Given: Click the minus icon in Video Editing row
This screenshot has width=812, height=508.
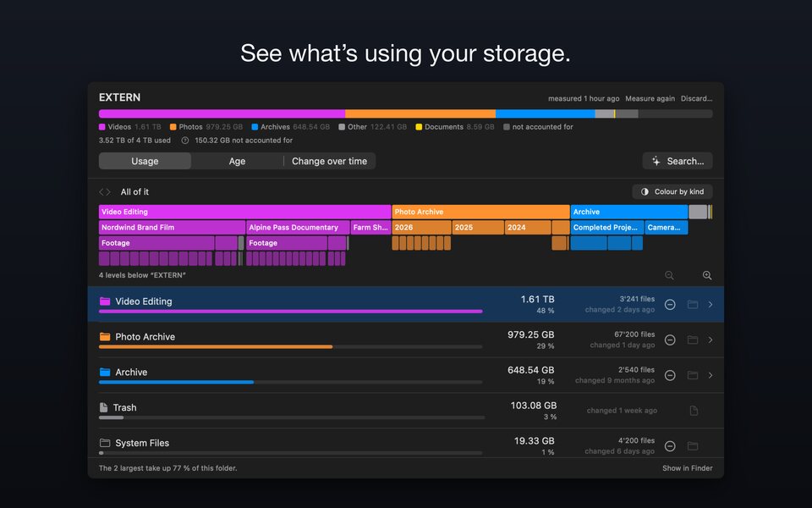Looking at the screenshot, I should point(670,304).
